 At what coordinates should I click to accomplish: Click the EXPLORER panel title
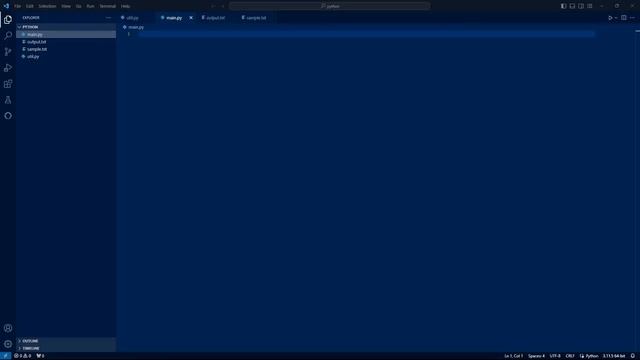click(31, 18)
